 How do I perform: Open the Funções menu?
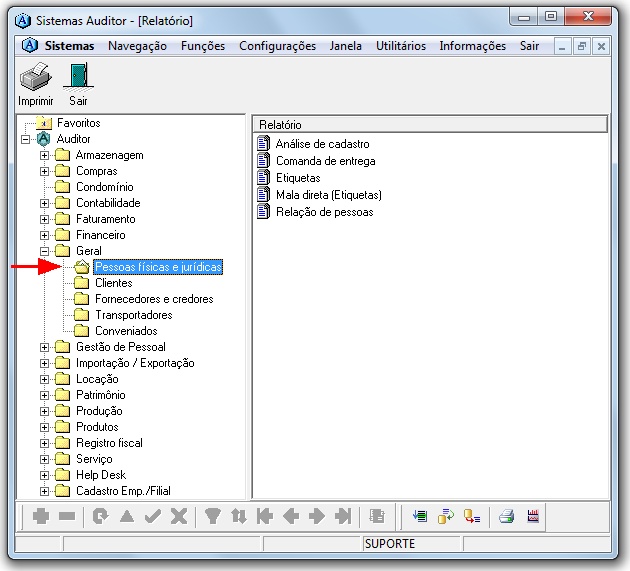203,46
